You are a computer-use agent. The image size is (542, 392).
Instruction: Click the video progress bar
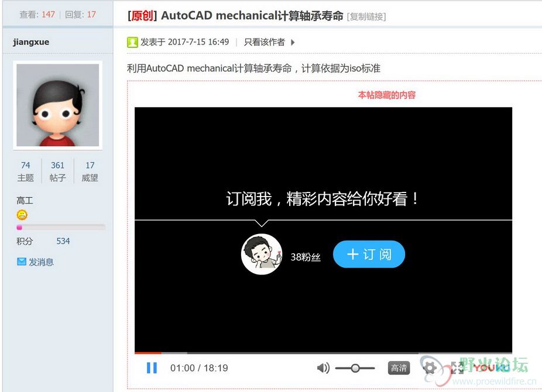pos(323,353)
